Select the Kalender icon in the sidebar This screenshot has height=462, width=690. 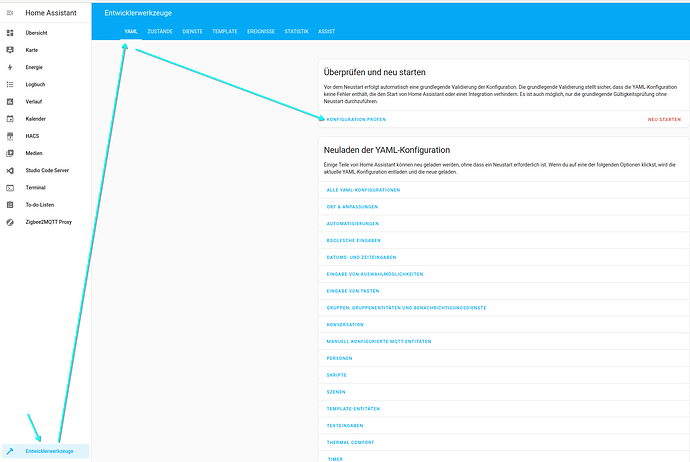[10, 118]
